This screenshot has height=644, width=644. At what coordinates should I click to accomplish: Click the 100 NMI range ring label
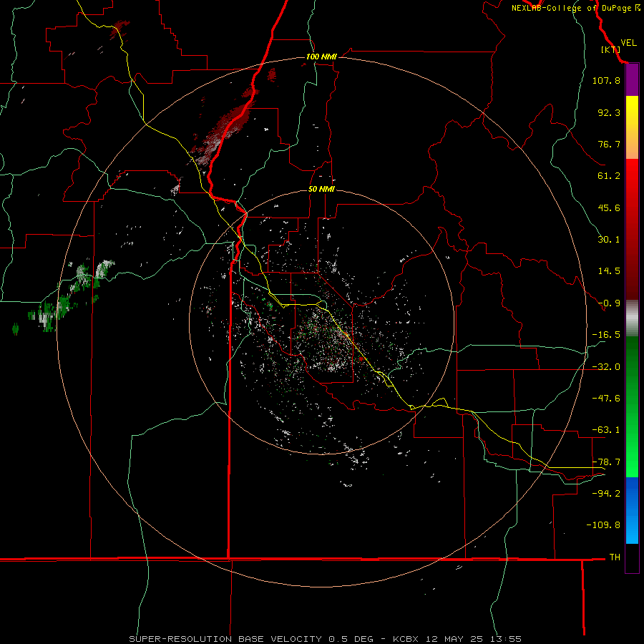[x=321, y=57]
